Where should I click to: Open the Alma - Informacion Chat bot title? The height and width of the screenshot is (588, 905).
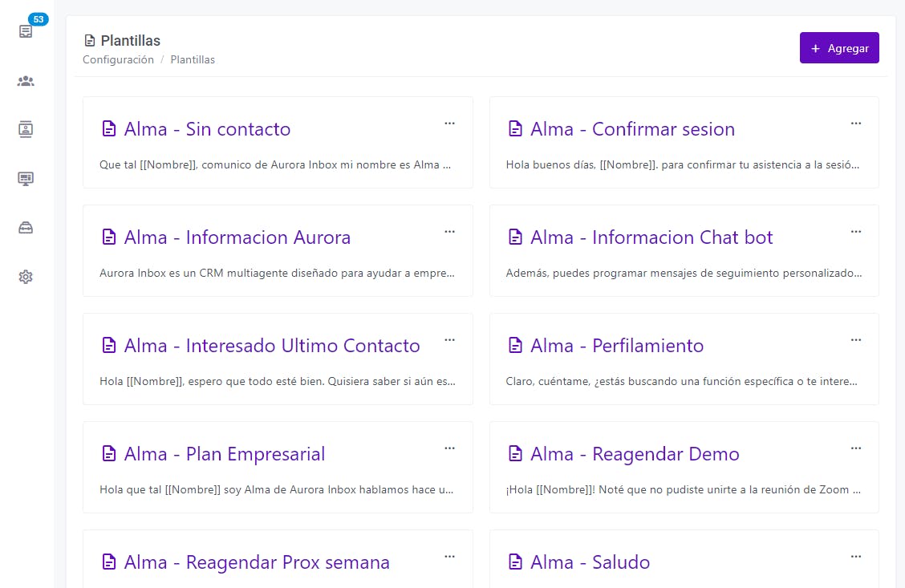coord(651,237)
